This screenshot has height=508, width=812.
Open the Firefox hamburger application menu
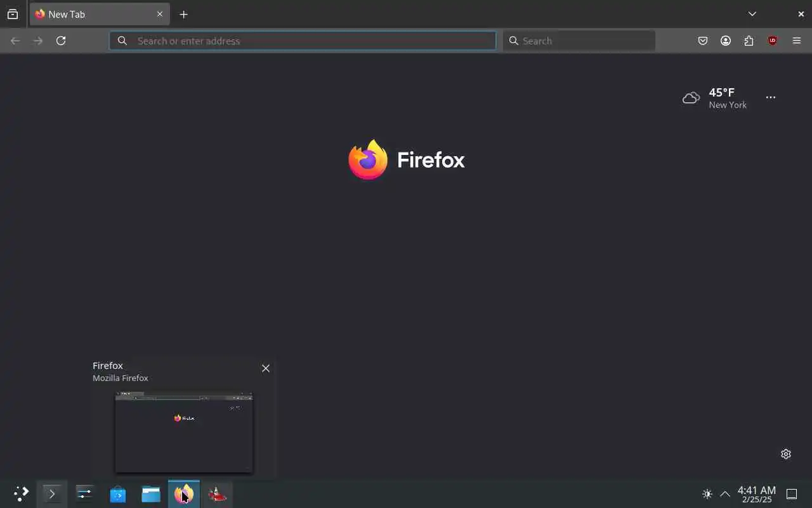pos(797,41)
